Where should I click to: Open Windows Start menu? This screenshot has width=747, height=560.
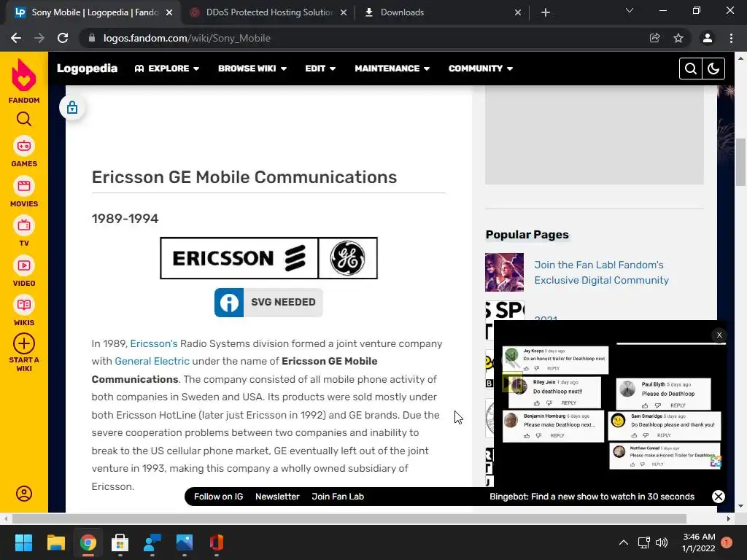tap(23, 542)
